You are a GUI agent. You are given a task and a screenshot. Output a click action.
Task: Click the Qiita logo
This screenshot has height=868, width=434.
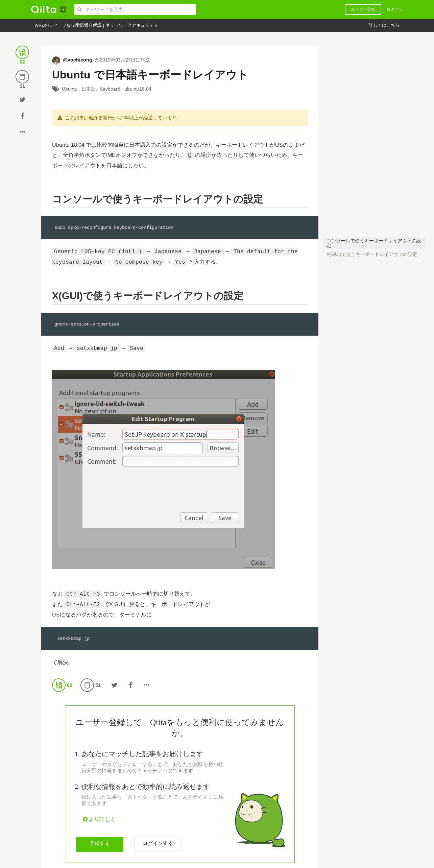[44, 9]
